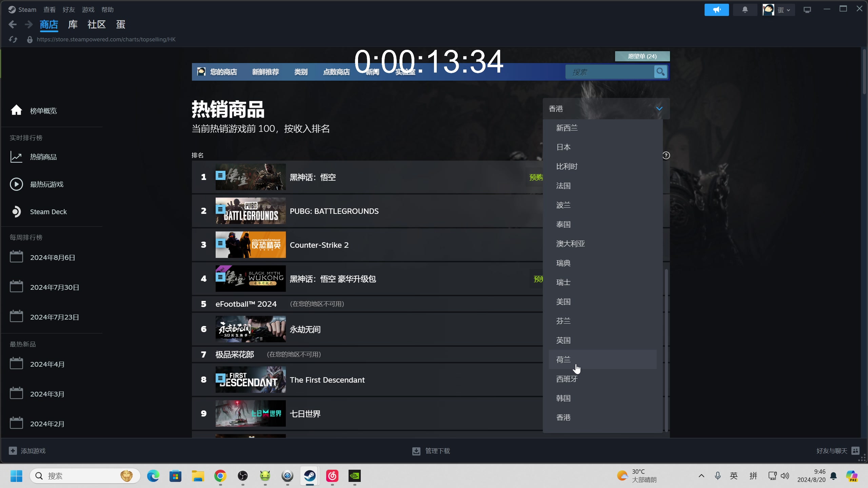Click the store 搜索 input field

(x=610, y=72)
